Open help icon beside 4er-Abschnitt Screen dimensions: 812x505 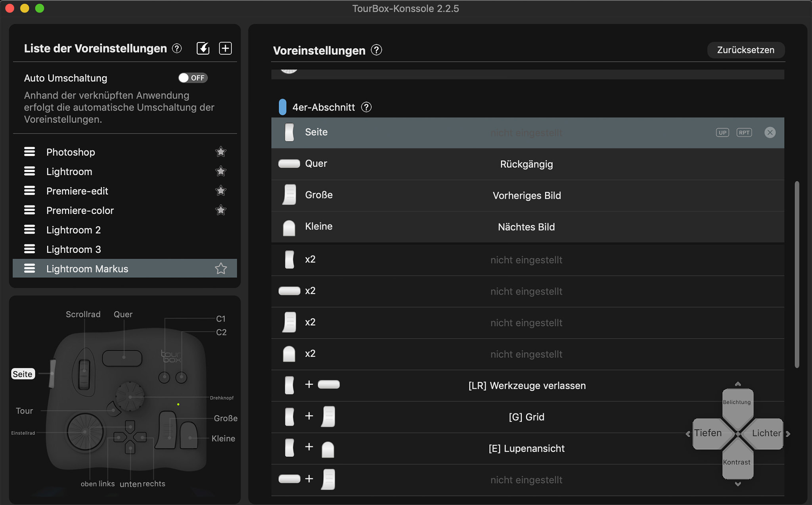pos(366,107)
